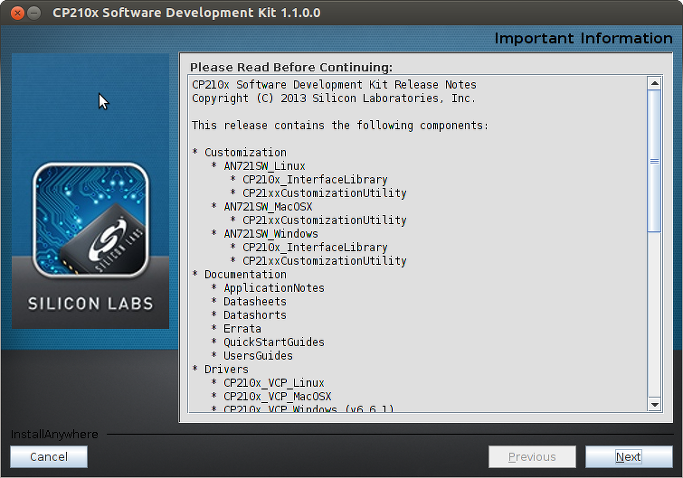Click the Silicon Labs chip logo image
This screenshot has height=478, width=683.
[91, 220]
